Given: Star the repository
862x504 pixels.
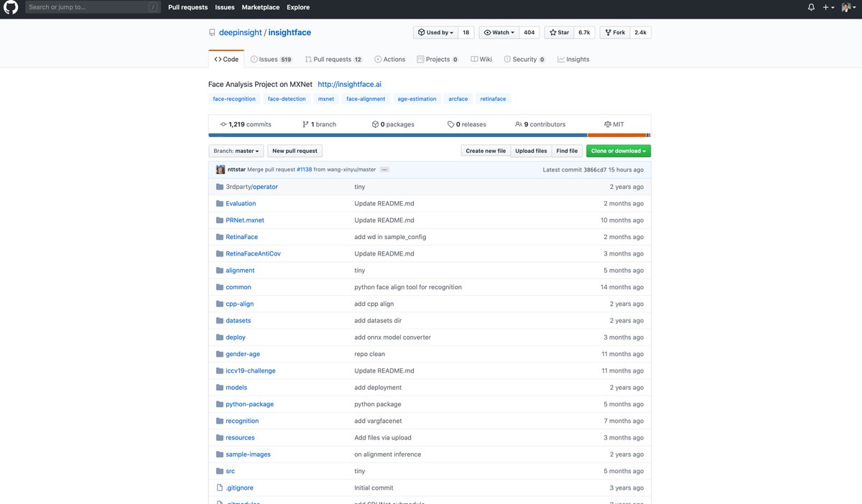Looking at the screenshot, I should tap(560, 32).
